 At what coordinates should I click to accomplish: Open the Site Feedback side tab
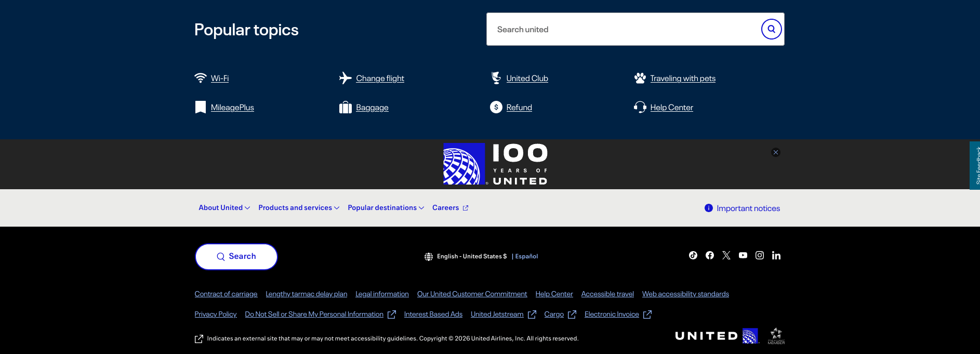[975, 165]
